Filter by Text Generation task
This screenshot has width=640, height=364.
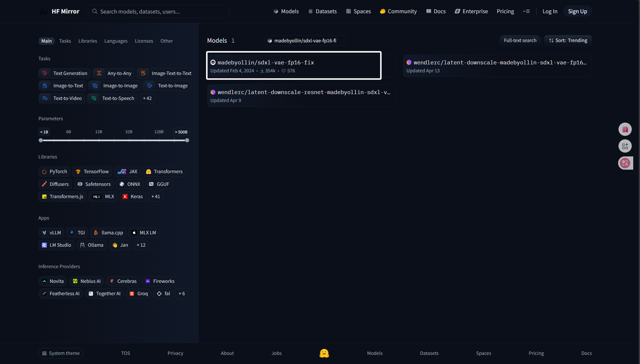pos(64,73)
